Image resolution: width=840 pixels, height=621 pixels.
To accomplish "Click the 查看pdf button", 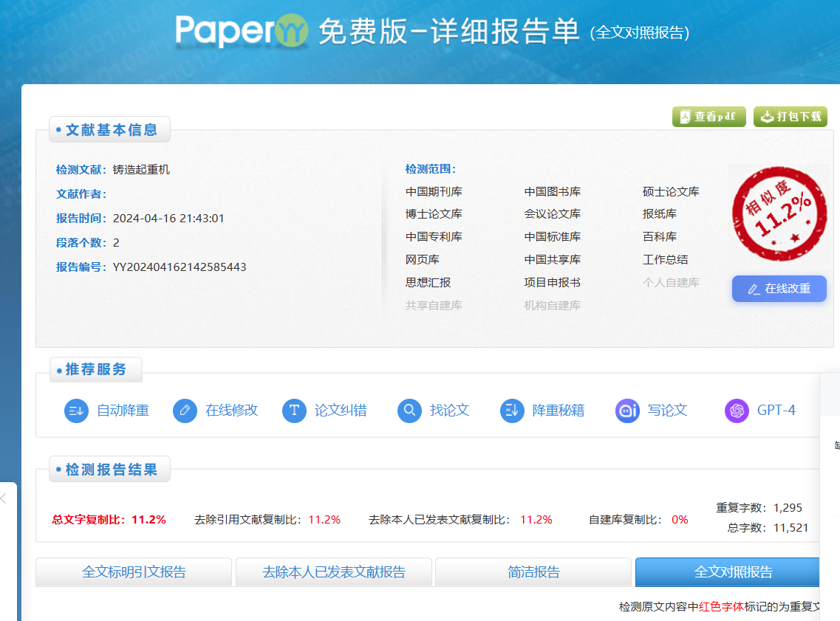I will click(x=708, y=117).
